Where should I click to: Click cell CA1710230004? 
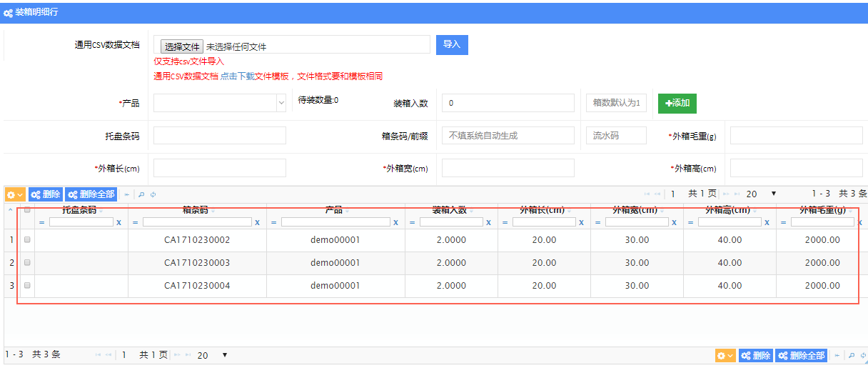(x=197, y=286)
